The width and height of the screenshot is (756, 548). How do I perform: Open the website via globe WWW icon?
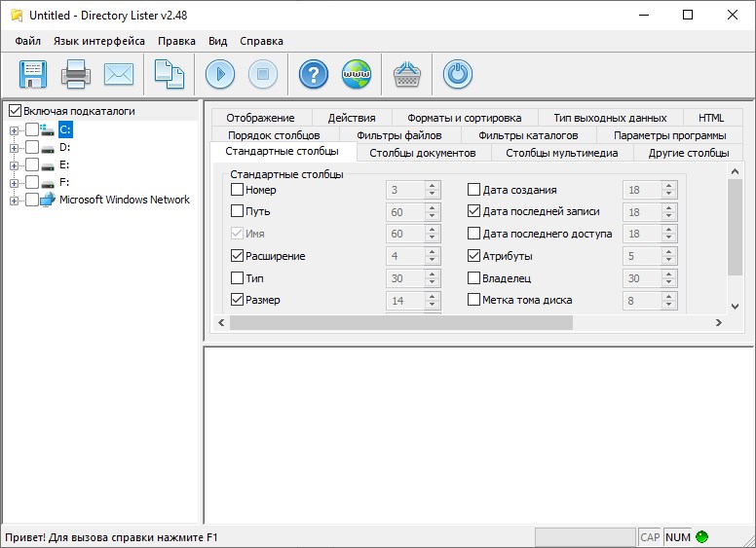pyautogui.click(x=357, y=74)
